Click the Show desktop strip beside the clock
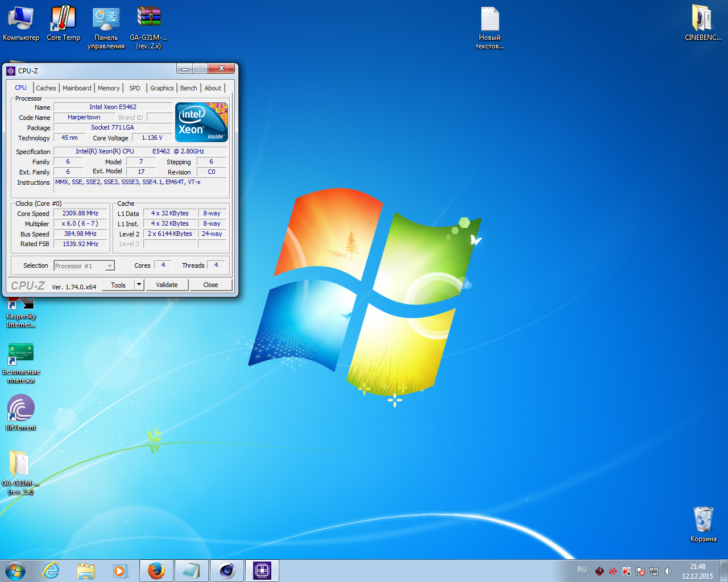The height and width of the screenshot is (582, 728). 724,571
